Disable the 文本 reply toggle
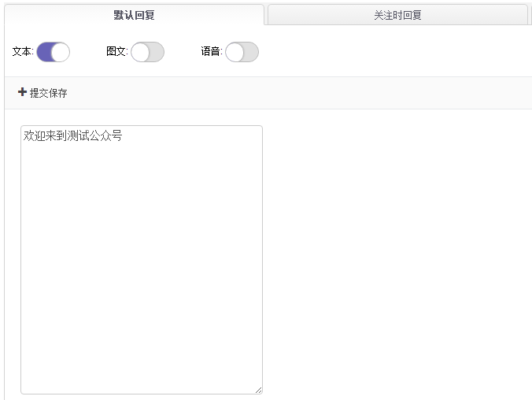 pos(54,52)
